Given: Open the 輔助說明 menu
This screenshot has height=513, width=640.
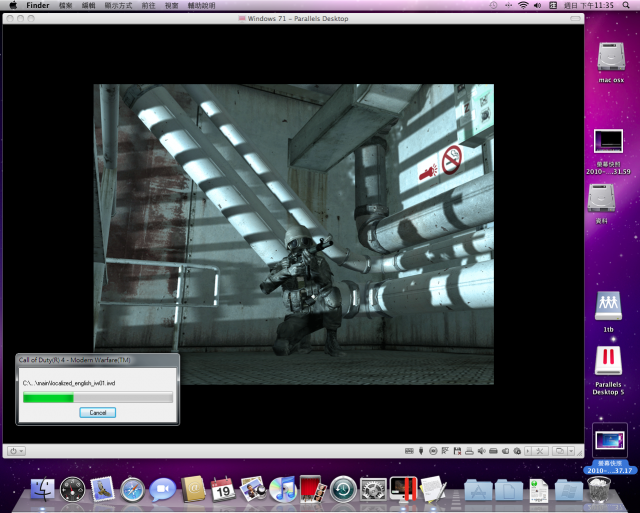Looking at the screenshot, I should [x=201, y=5].
